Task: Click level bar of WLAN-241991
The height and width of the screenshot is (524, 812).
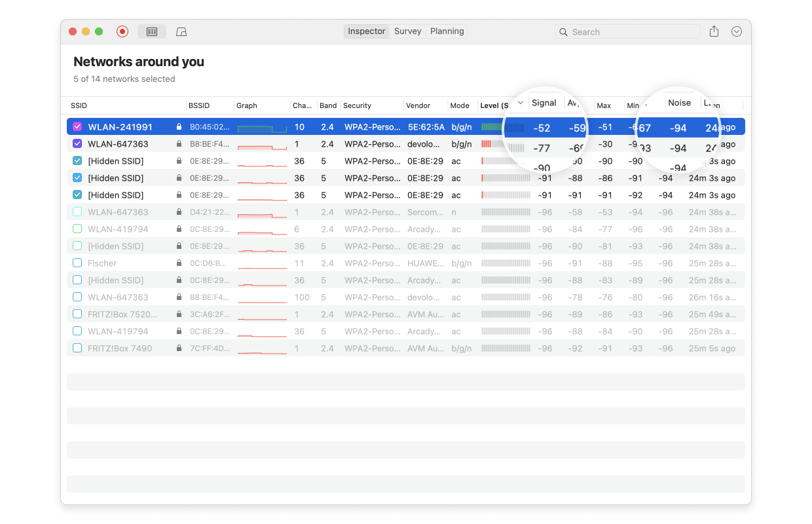Action: point(502,127)
